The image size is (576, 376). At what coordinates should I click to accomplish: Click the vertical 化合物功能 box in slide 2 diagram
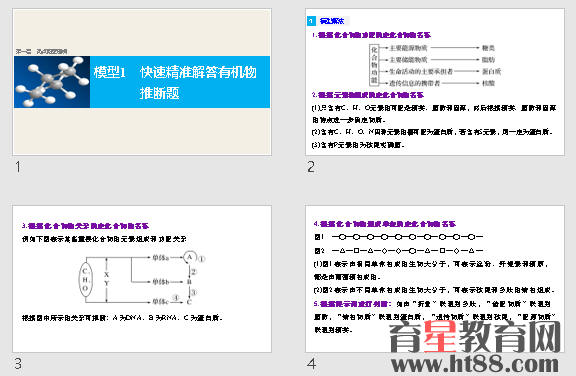click(374, 65)
